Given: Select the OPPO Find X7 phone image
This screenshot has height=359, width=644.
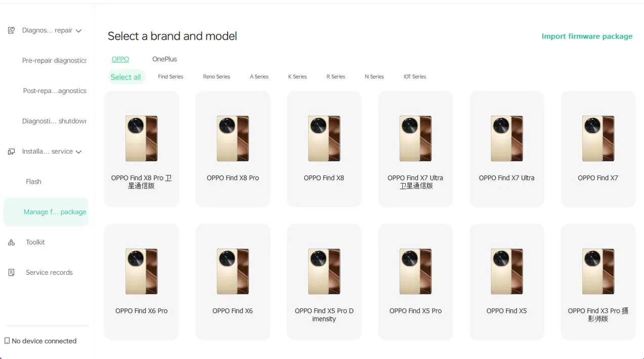Looking at the screenshot, I should (x=598, y=139).
